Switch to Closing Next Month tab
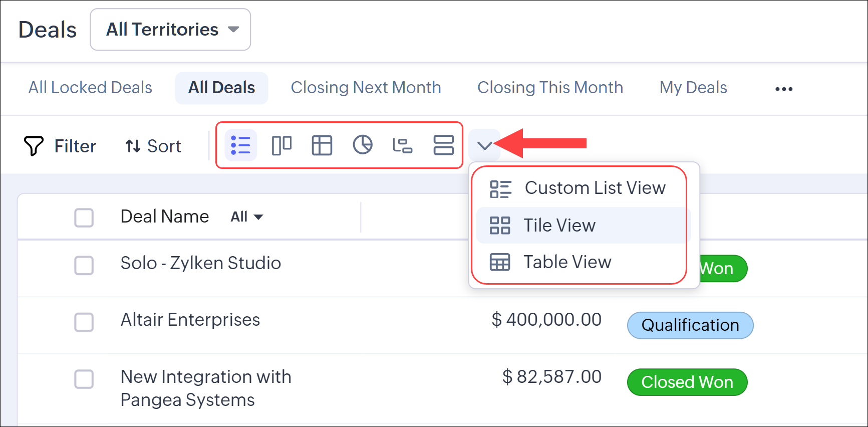Image resolution: width=868 pixels, height=427 pixels. click(366, 88)
